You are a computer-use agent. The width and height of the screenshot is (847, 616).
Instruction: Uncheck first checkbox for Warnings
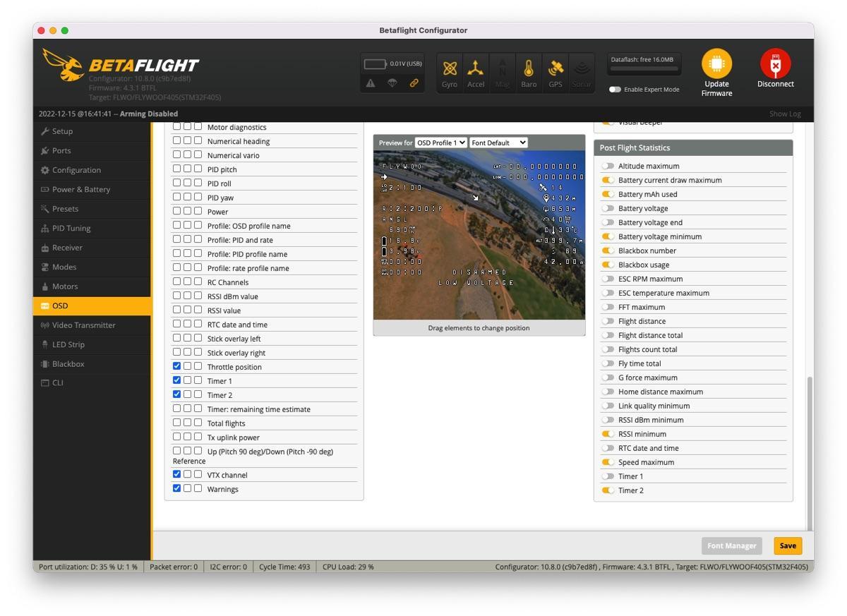pos(177,488)
